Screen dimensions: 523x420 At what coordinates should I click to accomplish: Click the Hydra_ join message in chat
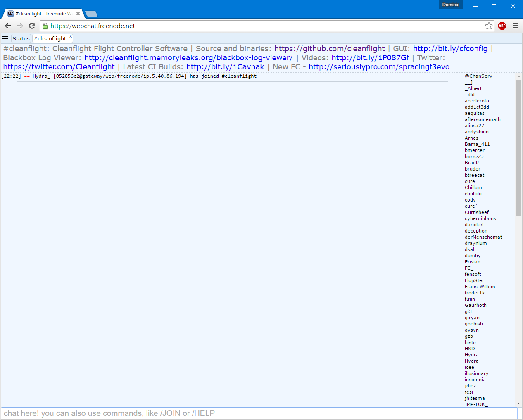(x=129, y=76)
